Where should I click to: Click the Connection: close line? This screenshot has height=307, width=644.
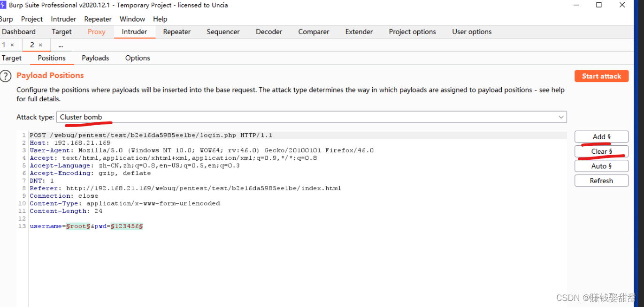(64, 196)
